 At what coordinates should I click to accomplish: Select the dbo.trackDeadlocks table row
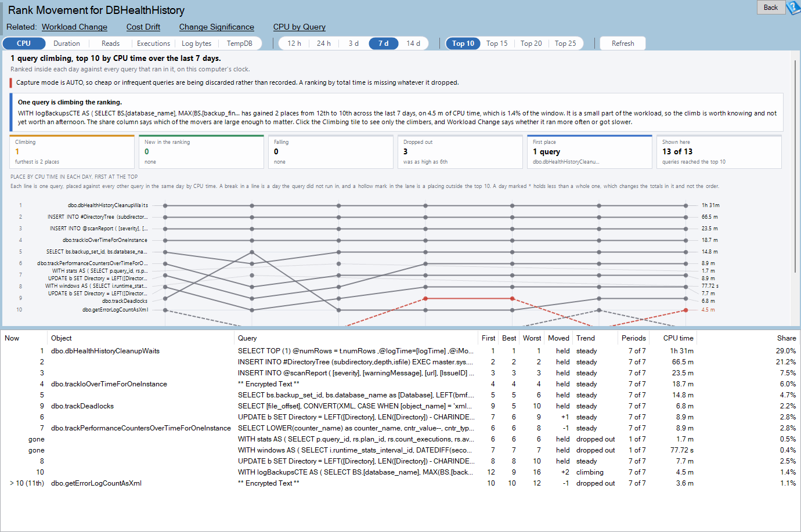click(x=400, y=406)
